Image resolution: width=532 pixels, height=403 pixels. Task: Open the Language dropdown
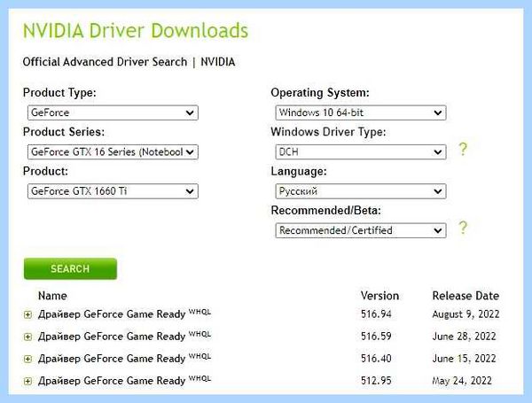coord(361,191)
